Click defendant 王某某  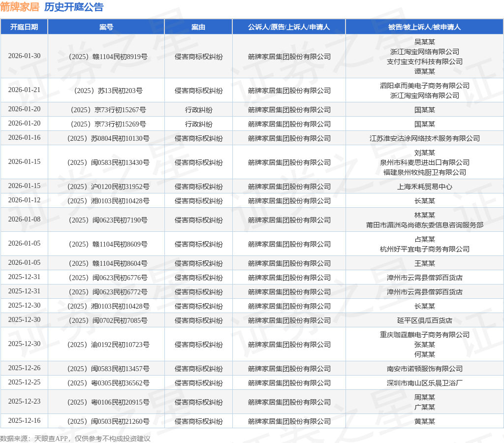[424, 264]
